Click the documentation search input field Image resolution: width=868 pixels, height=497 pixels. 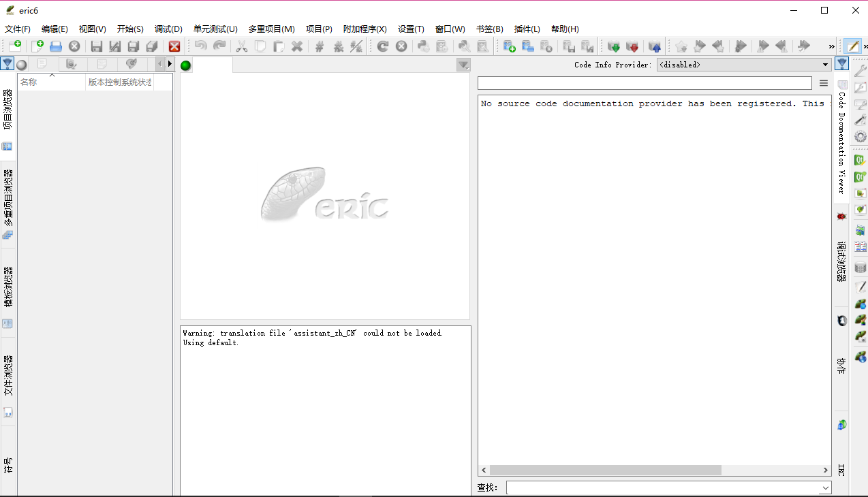pyautogui.click(x=645, y=83)
